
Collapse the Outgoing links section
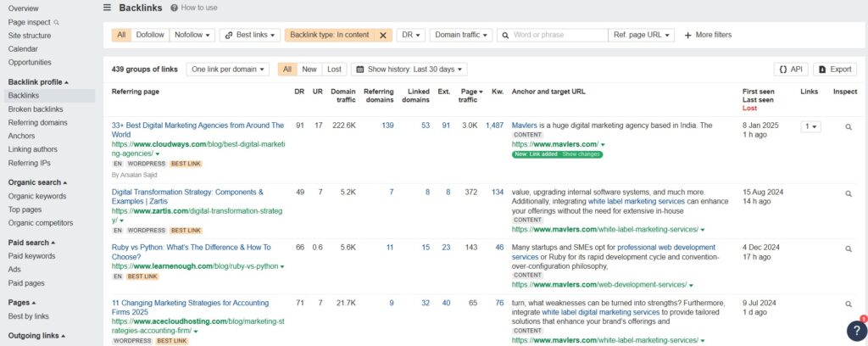point(36,336)
